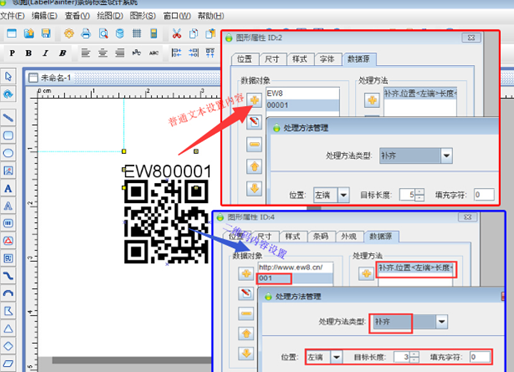Align text center
This screenshot has height=372, width=514.
coord(103,53)
